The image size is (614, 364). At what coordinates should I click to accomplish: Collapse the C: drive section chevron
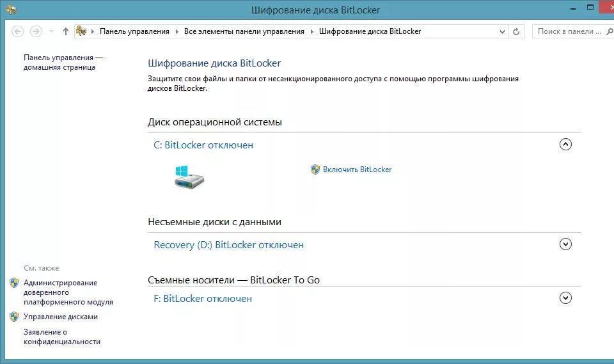[x=565, y=145]
